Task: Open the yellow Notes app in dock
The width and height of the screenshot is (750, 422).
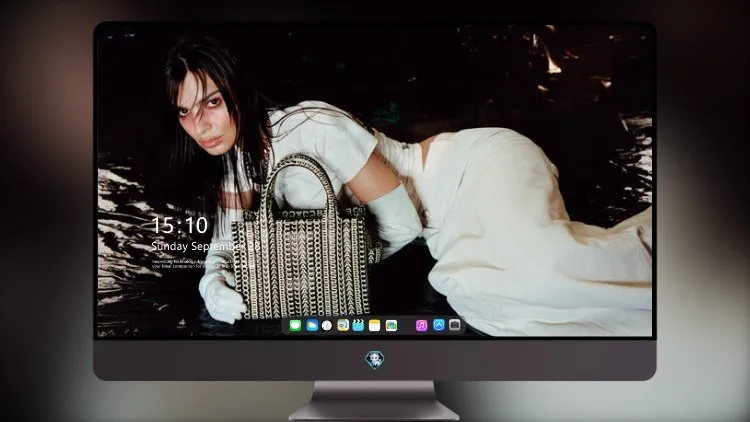Action: tap(375, 326)
